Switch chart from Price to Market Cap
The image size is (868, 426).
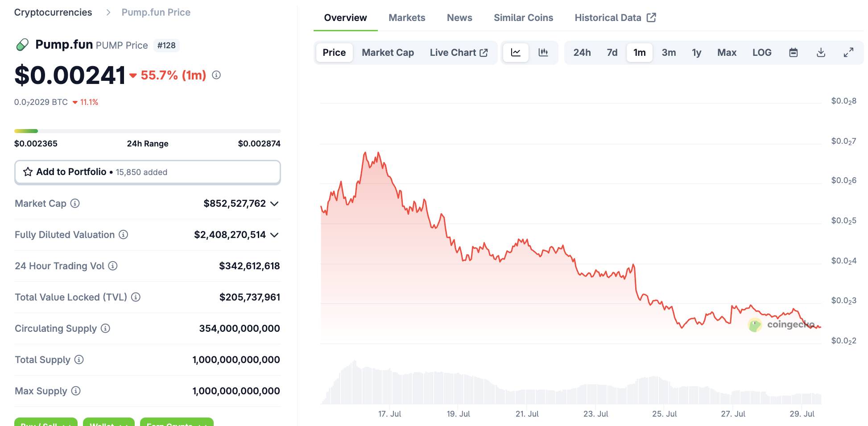coord(387,52)
